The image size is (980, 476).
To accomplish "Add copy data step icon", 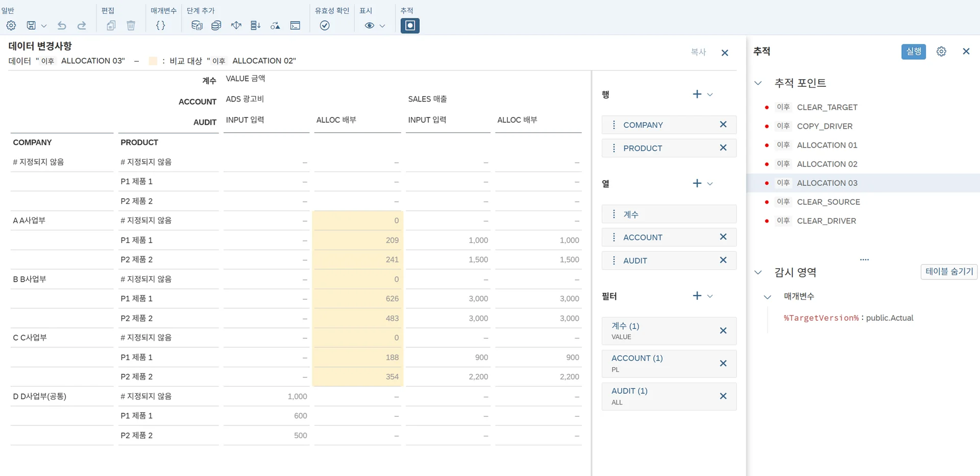I will click(x=197, y=26).
